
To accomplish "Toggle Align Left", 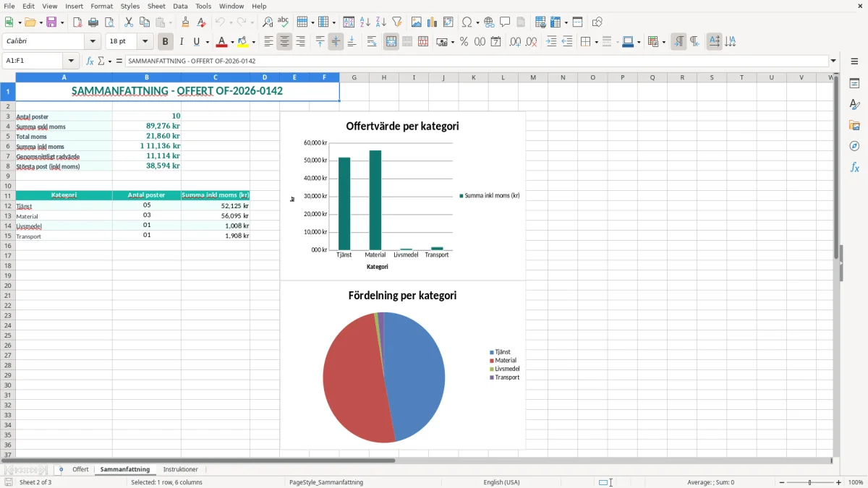I will [268, 42].
